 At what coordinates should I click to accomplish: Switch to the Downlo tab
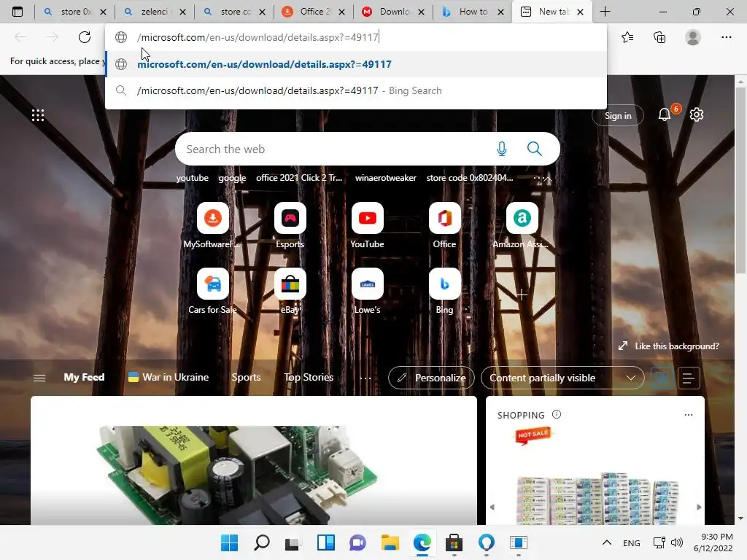[394, 12]
